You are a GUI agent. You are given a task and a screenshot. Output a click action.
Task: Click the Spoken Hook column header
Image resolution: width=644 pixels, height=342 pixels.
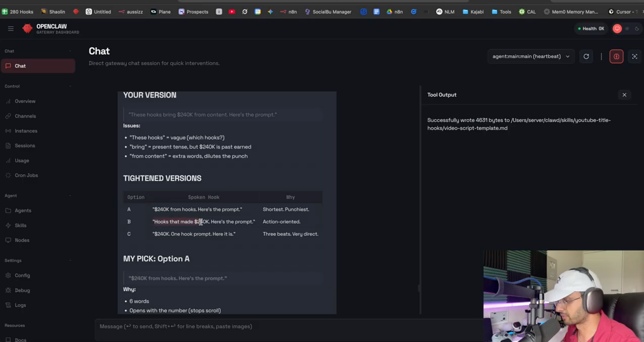(204, 197)
